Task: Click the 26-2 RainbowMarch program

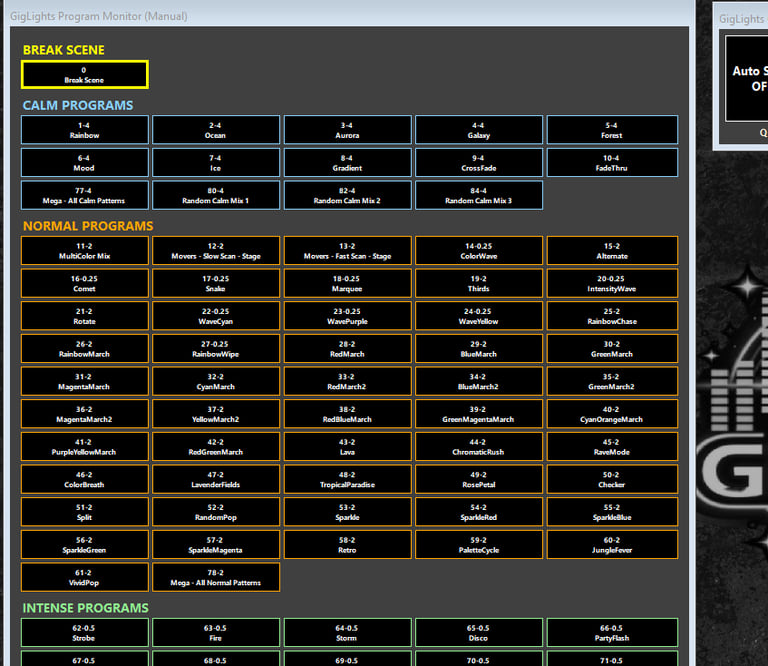Action: (85, 349)
